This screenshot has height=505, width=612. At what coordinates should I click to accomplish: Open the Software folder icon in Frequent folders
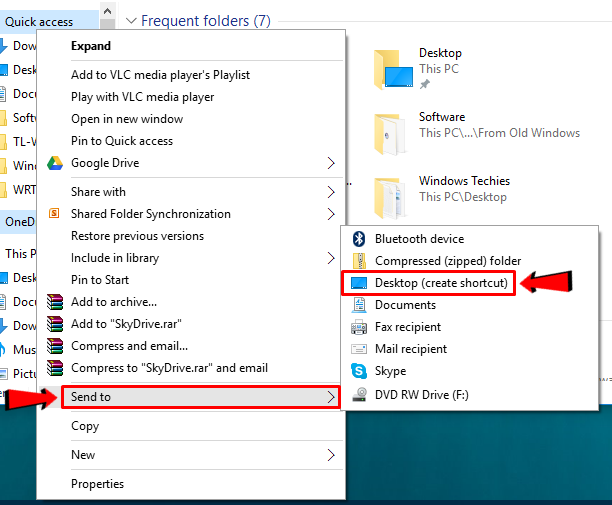click(390, 134)
